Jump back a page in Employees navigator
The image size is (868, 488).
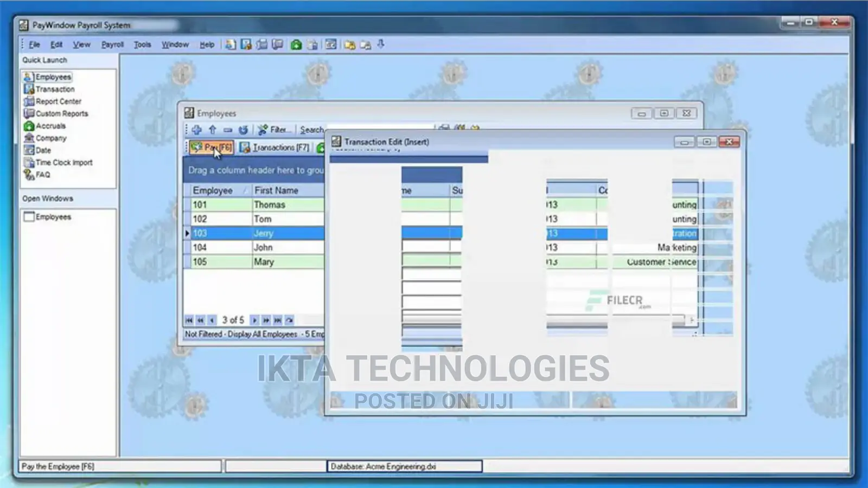(x=200, y=320)
